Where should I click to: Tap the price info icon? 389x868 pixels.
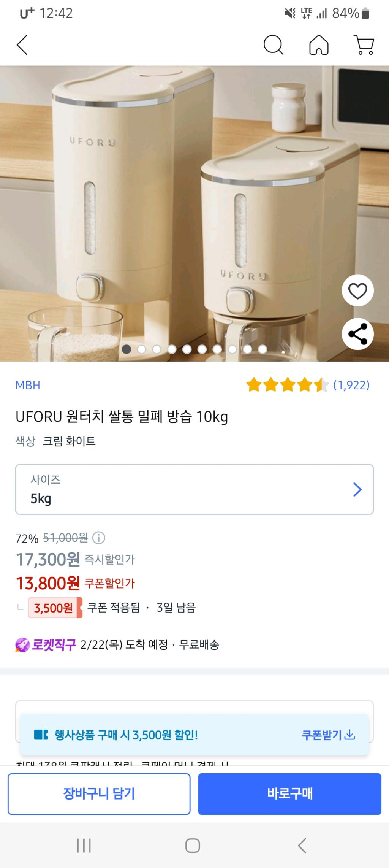(99, 538)
